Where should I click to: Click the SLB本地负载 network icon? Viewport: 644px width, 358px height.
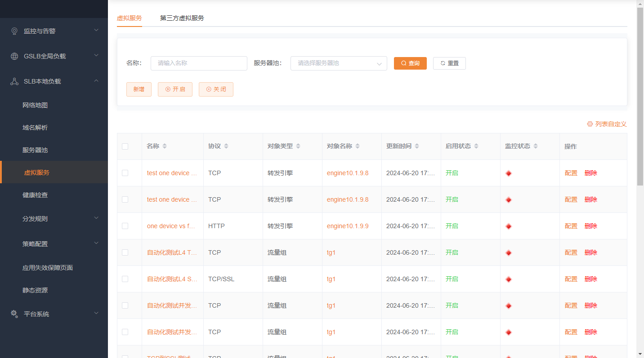coord(14,81)
